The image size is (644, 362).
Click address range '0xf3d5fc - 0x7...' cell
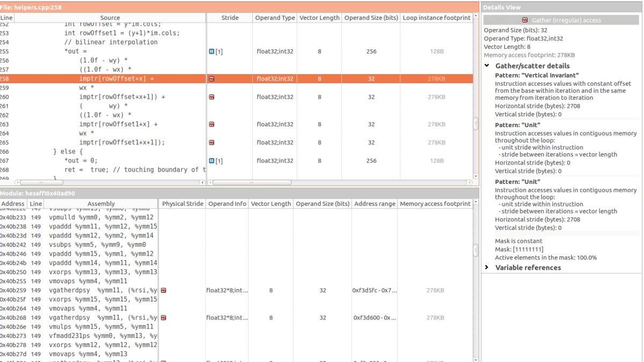(375, 290)
